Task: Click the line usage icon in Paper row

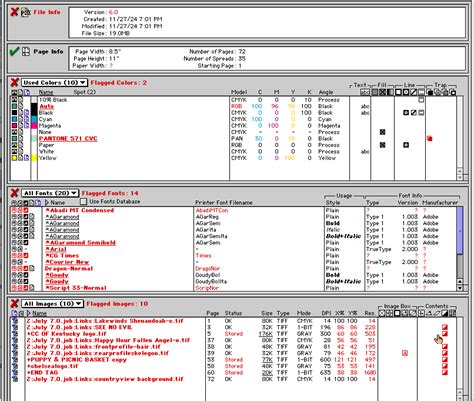Action: 406,145
